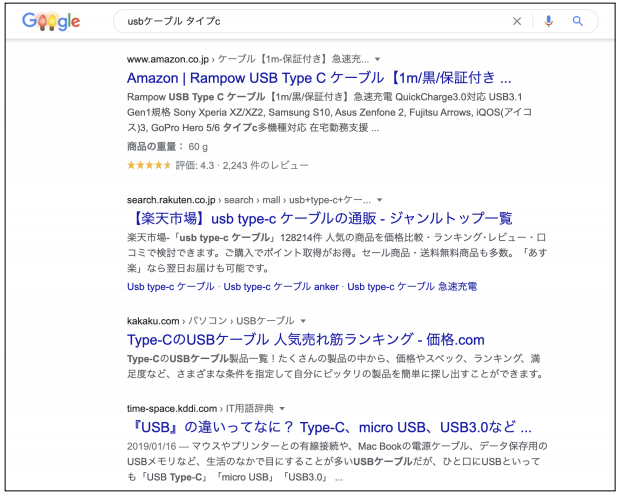Open the 『USB』の違いってなに? result
Image resolution: width=621 pixels, height=496 pixels.
click(331, 427)
